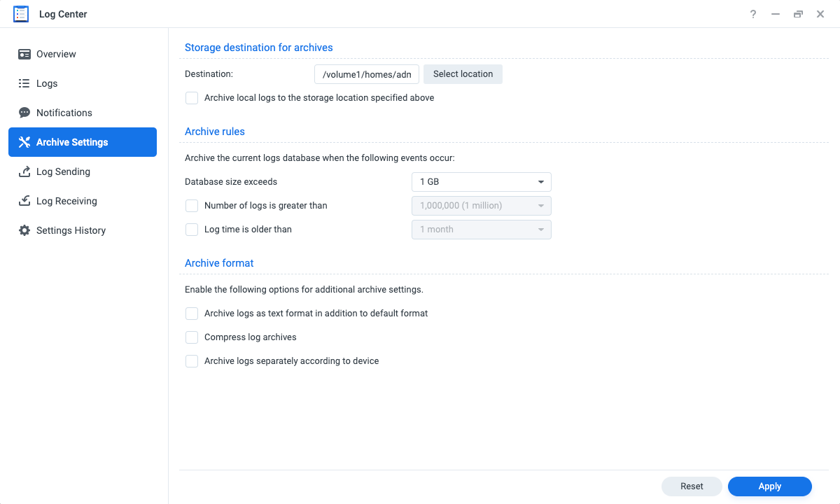Open the Database size exceeds dropdown
Image resolution: width=840 pixels, height=504 pixels.
click(x=481, y=182)
